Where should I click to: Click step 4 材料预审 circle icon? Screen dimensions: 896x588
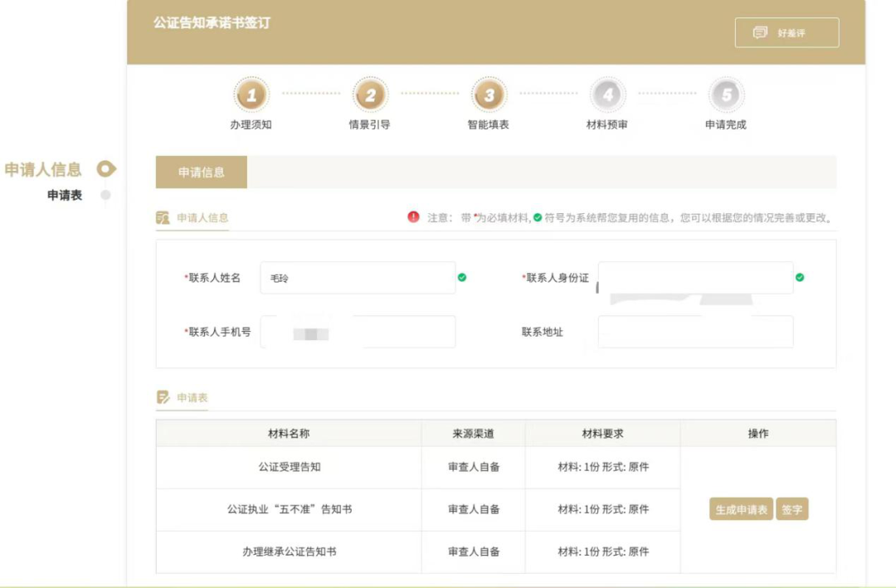[x=608, y=95]
